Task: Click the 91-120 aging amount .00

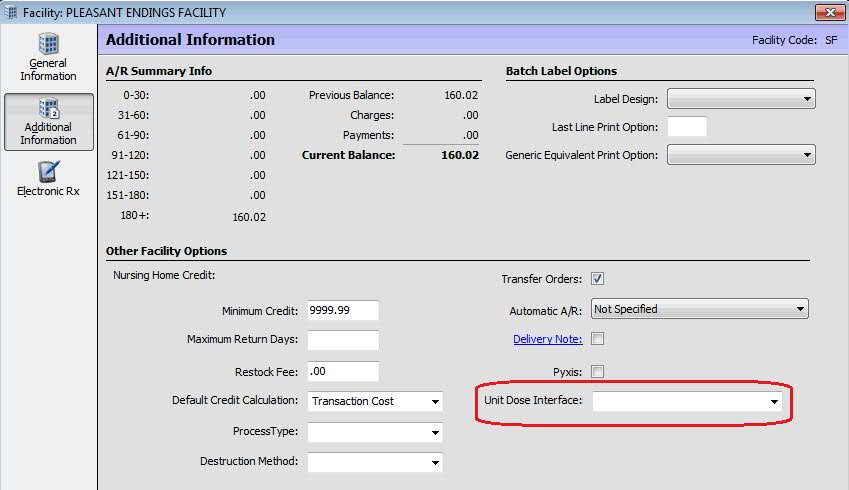Action: coord(257,155)
